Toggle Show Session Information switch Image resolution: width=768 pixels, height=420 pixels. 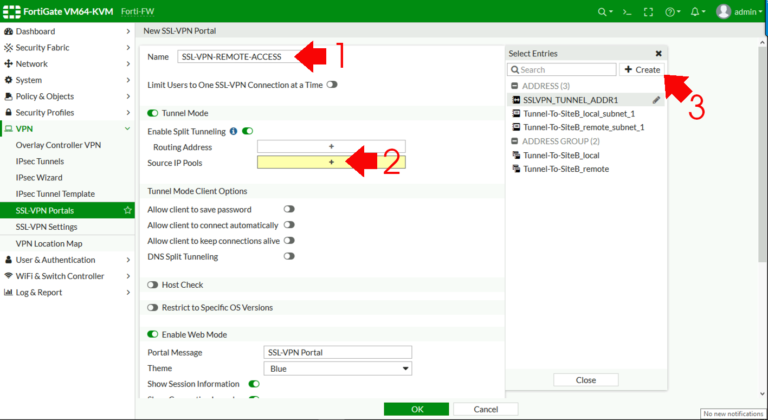[x=254, y=383]
